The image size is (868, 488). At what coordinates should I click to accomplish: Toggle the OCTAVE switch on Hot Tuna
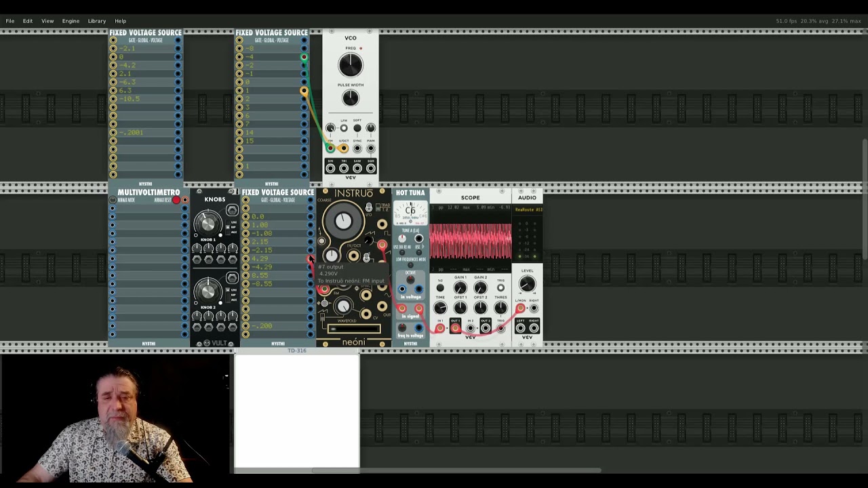pos(410,279)
